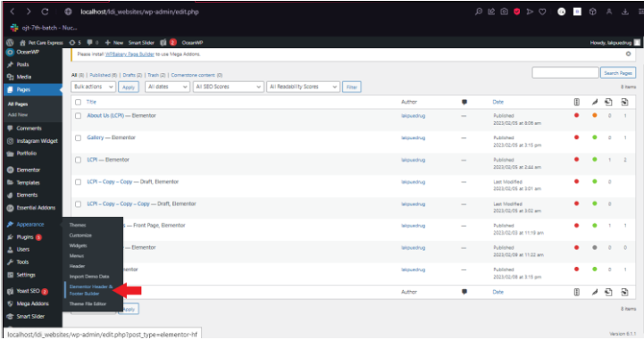Viewport: 644px width, 340px height.
Task: Open the About Us (LCPI) page link
Action: pyautogui.click(x=105, y=116)
